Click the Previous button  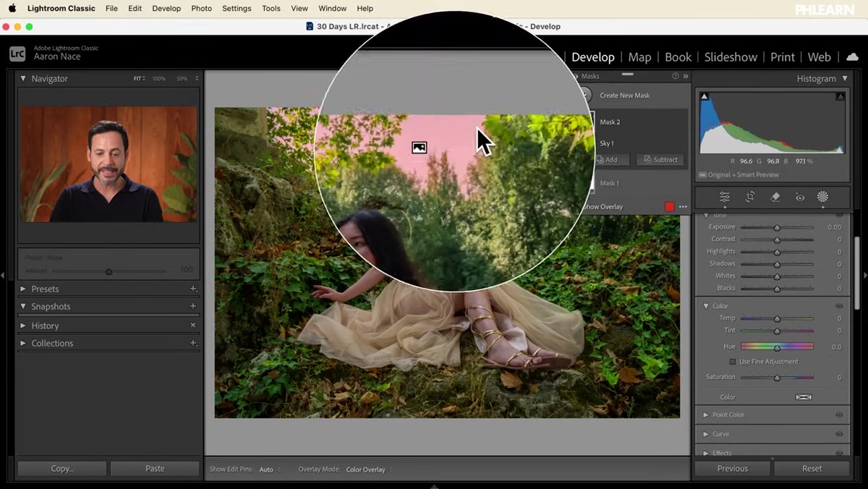coord(733,469)
